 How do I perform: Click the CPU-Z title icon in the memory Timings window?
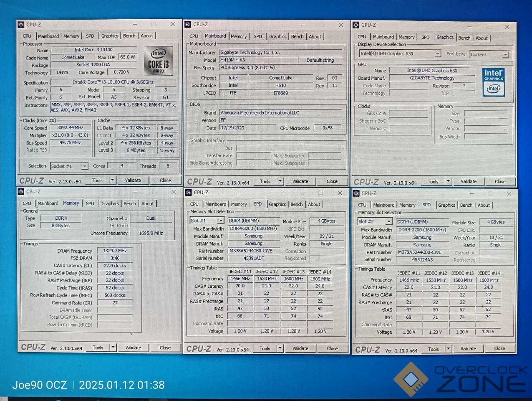click(x=21, y=192)
